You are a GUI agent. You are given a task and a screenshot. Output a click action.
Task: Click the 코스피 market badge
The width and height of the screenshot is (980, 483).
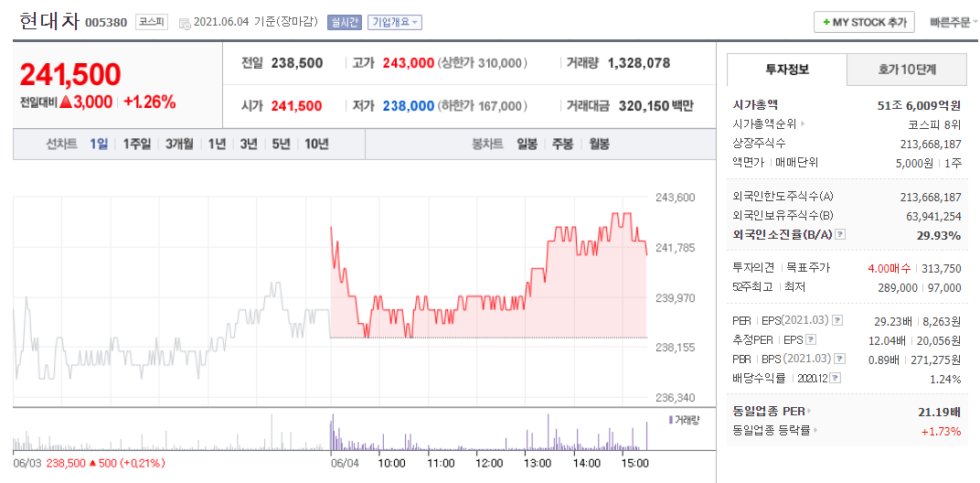[x=152, y=22]
